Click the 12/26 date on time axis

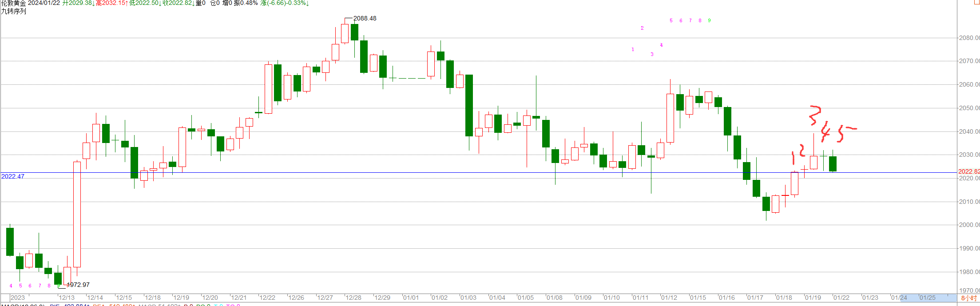click(x=296, y=298)
